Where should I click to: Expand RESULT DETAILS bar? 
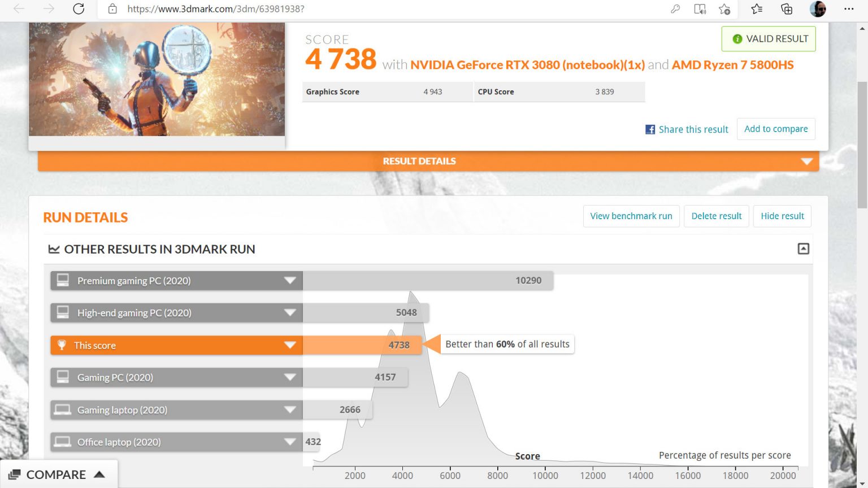click(x=428, y=161)
